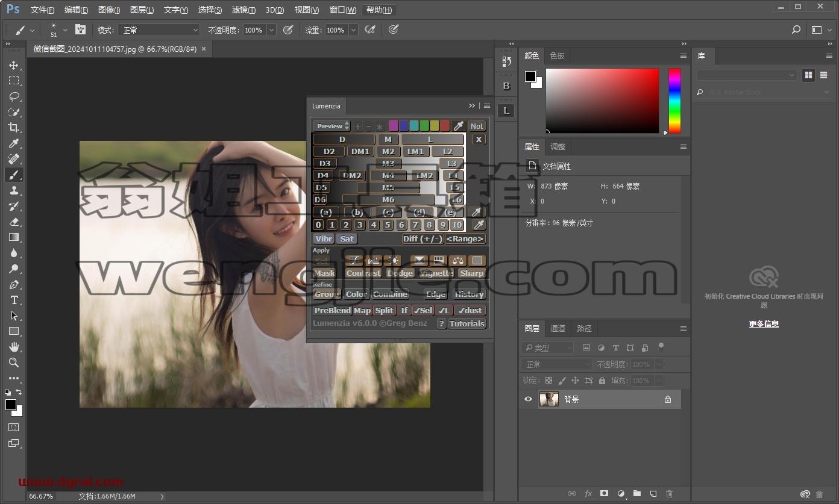839x504 pixels.
Task: Select the Zoom tool
Action: (x=13, y=362)
